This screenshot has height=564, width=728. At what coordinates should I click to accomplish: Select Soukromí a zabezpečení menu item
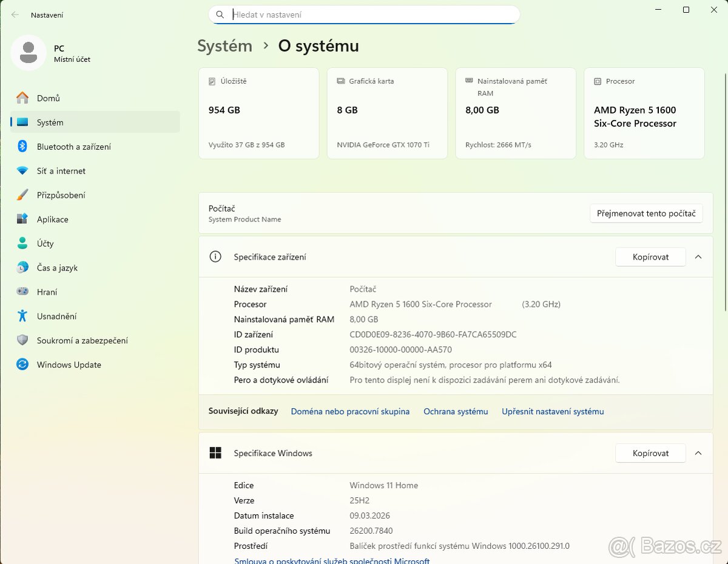coord(82,341)
